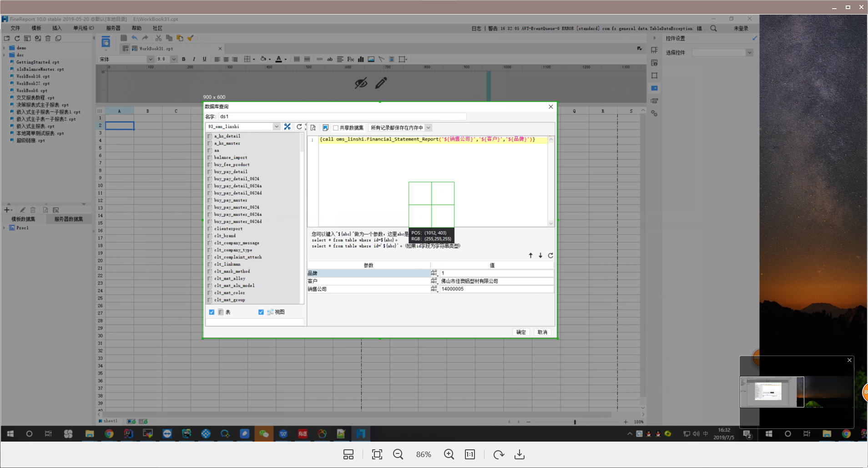Click the 名字 input field containing ds1
Viewport: 868px width, 468px height.
point(342,117)
